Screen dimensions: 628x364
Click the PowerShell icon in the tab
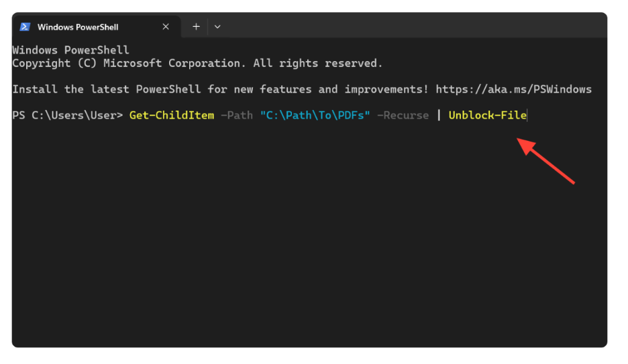[x=25, y=27]
